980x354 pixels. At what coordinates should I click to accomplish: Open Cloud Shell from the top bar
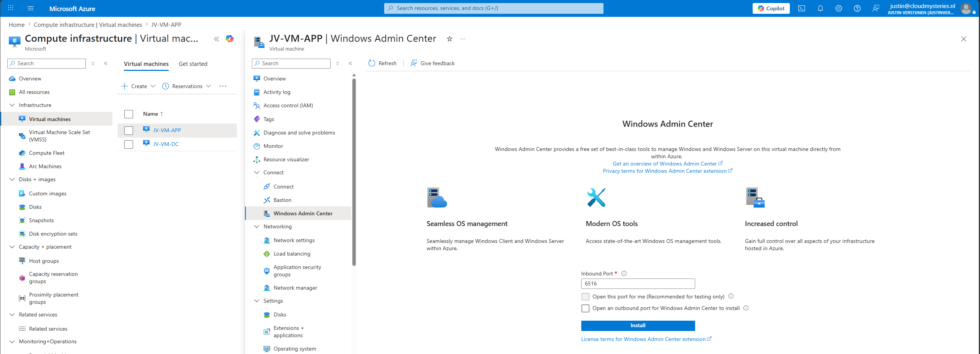802,8
